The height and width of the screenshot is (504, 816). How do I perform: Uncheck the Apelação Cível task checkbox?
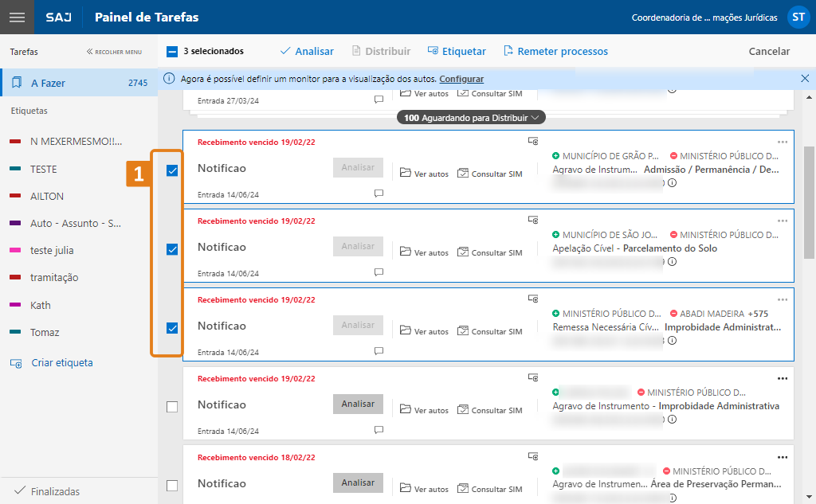pos(172,249)
